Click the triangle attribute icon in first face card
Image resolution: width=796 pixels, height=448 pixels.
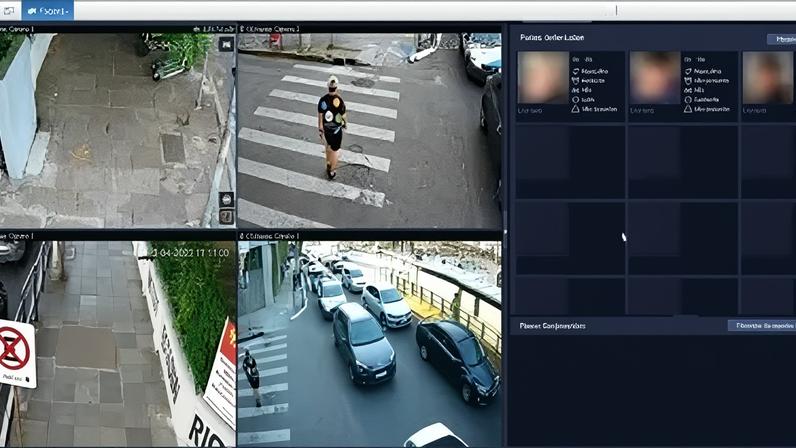click(x=575, y=109)
